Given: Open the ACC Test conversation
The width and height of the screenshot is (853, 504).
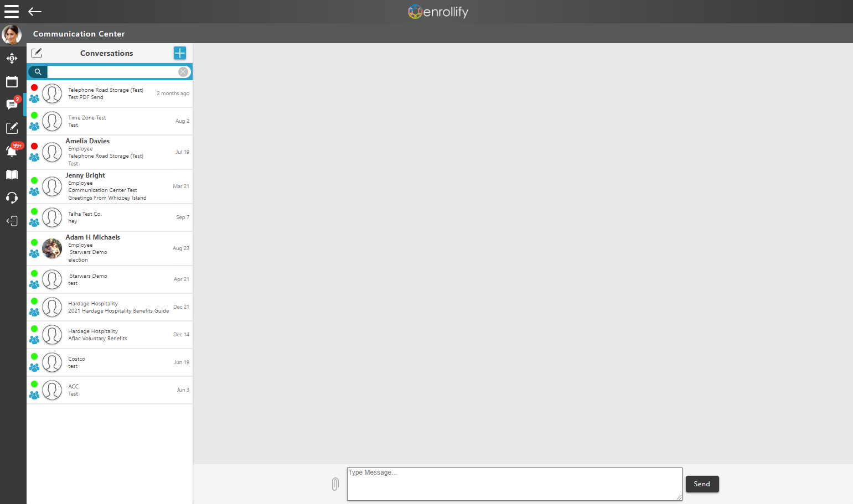Looking at the screenshot, I should 110,390.
